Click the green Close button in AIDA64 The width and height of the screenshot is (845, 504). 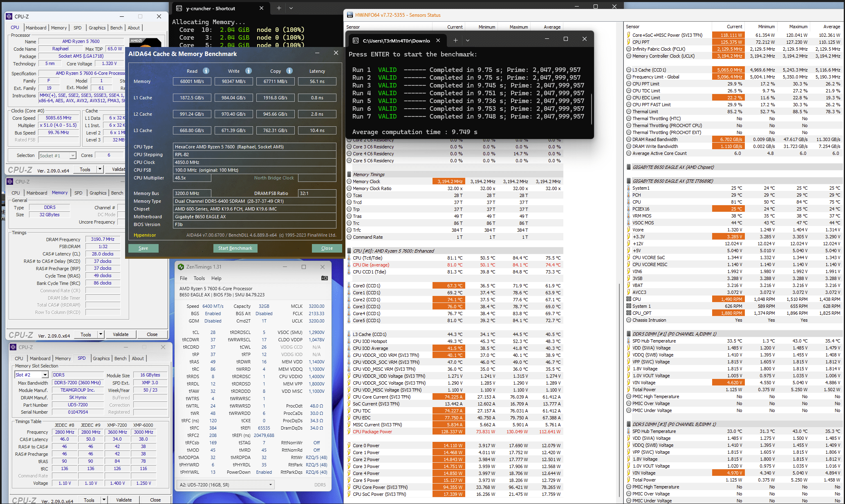[327, 248]
